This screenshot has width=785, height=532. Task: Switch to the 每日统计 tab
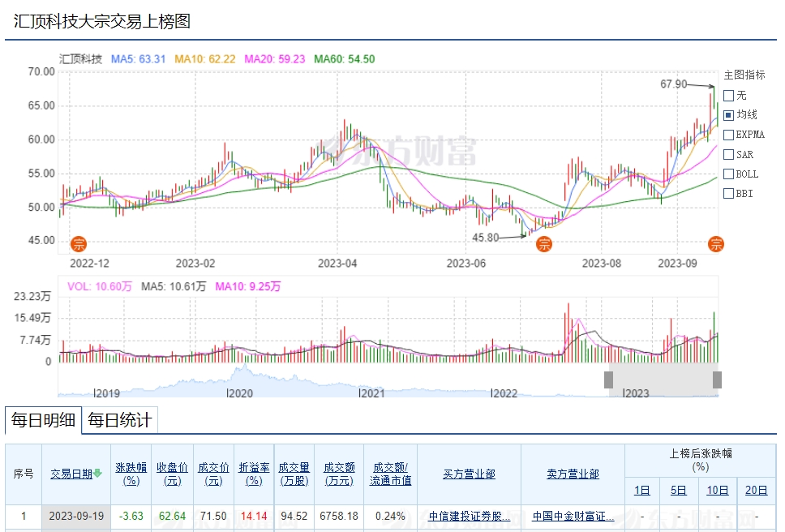119,420
